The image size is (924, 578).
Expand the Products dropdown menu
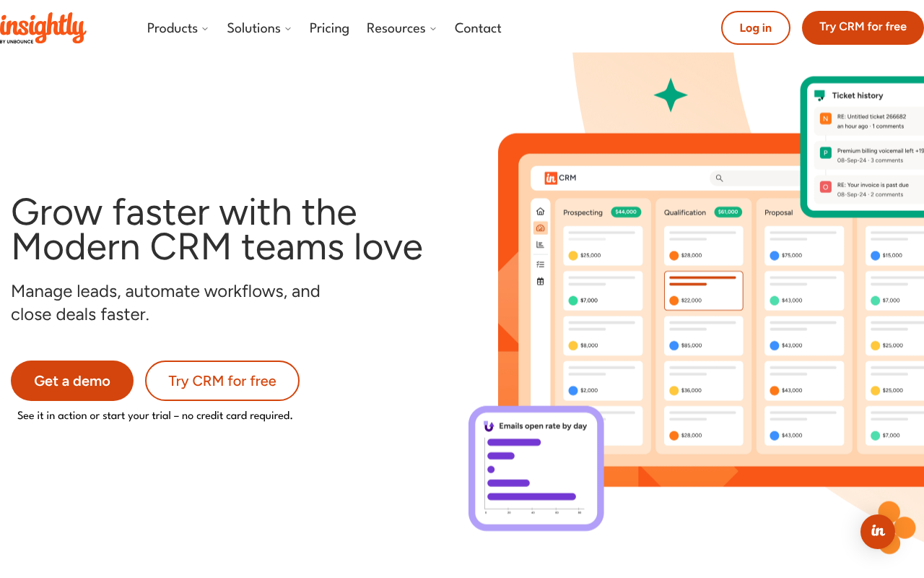click(178, 28)
